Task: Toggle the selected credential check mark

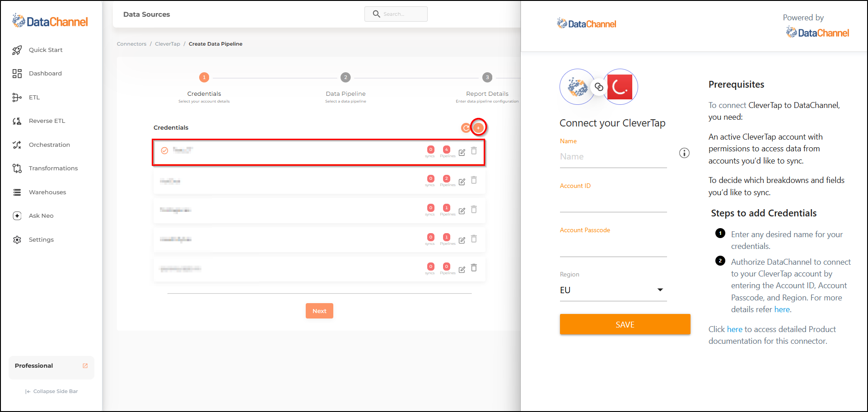Action: 165,151
